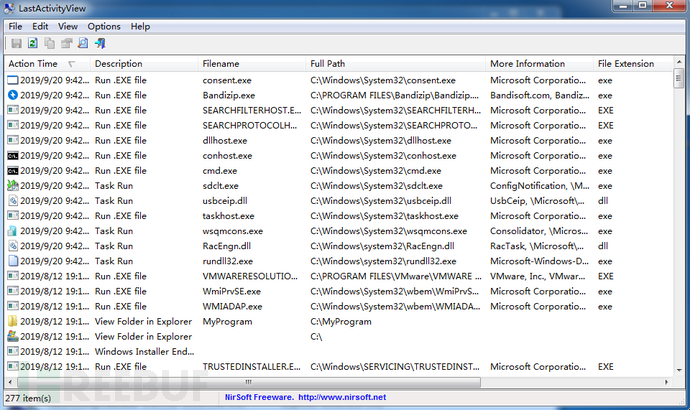Screen dimensions: 690x410
Task: Click the cmd.exe console icon
Action: tap(13, 171)
